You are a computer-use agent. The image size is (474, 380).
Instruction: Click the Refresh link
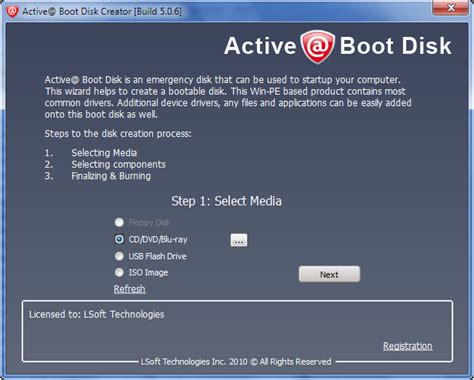click(x=129, y=289)
